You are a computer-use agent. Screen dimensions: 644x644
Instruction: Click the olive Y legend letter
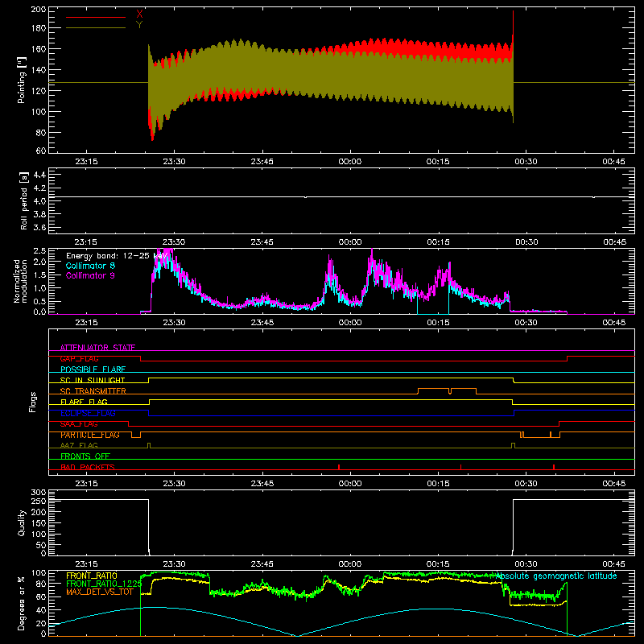click(139, 25)
